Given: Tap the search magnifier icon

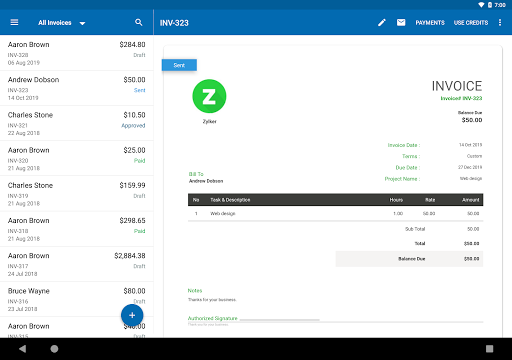Looking at the screenshot, I should (x=139, y=22).
